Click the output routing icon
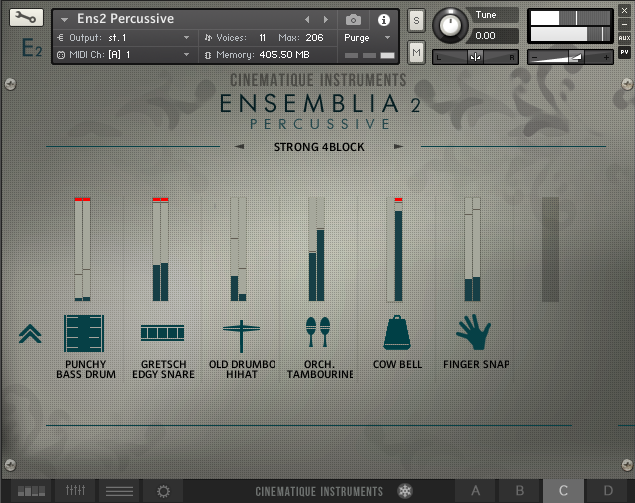Screen dimensions: 635x503 coord(60,38)
